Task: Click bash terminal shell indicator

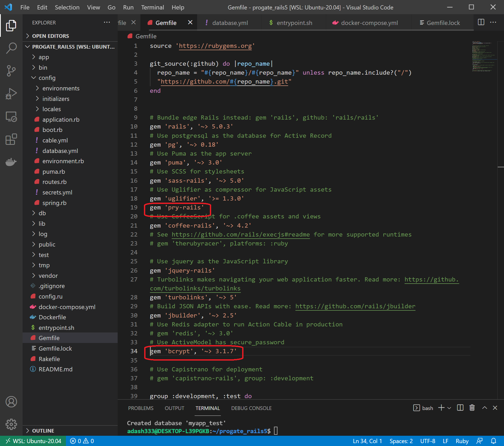Action: coord(423,408)
